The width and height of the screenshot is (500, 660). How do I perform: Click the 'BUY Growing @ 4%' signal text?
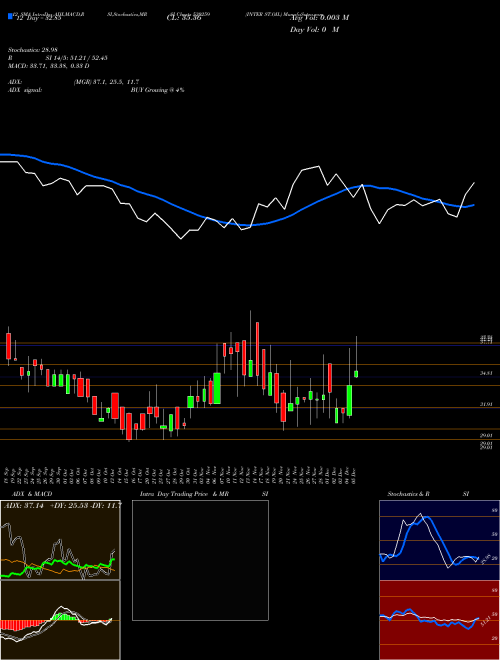[157, 90]
